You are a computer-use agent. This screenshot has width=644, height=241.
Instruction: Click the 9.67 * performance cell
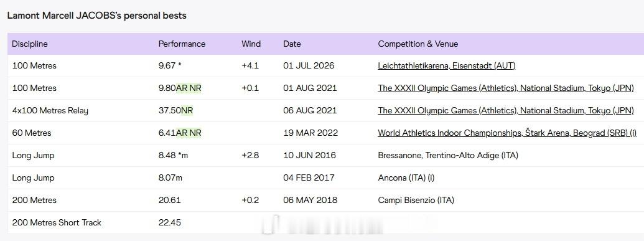pos(170,66)
